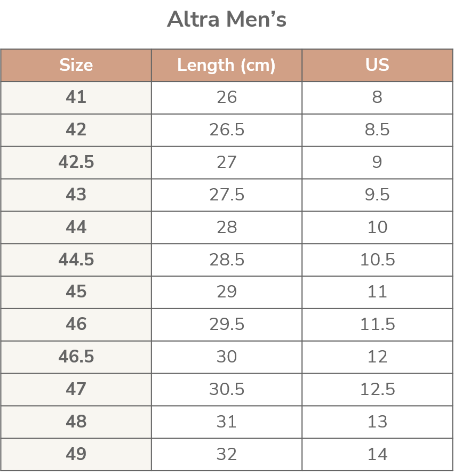Select the 28.5 length cell
Screen dimensions: 454x476
[x=226, y=260]
